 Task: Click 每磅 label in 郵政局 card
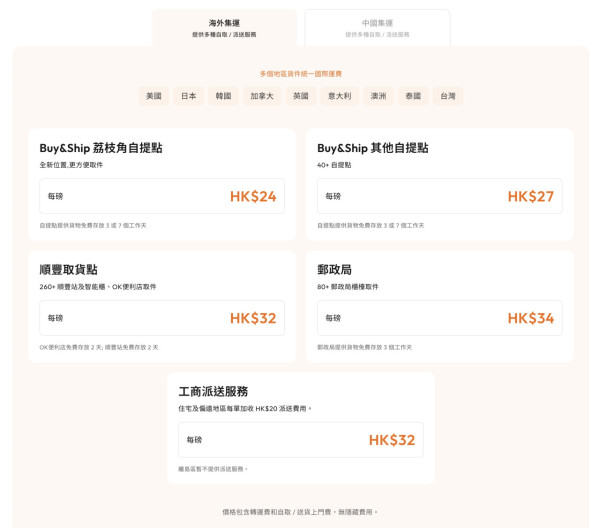click(x=333, y=318)
